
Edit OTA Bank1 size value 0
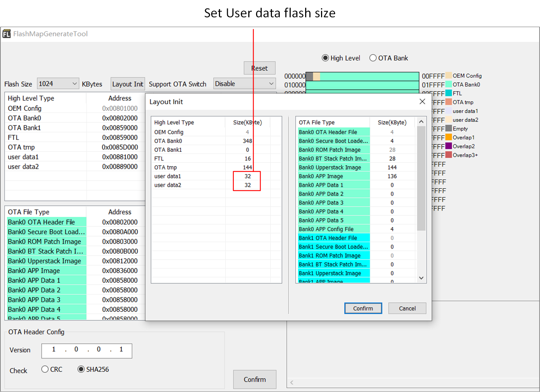[x=248, y=150]
